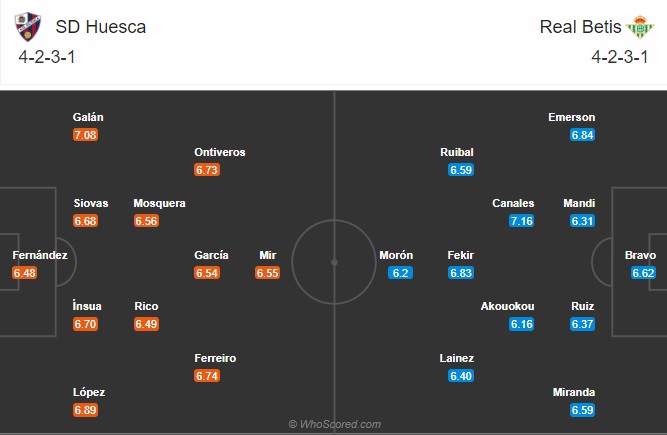Select Emerson at right back
Image resolution: width=667 pixels, height=435 pixels.
571,117
